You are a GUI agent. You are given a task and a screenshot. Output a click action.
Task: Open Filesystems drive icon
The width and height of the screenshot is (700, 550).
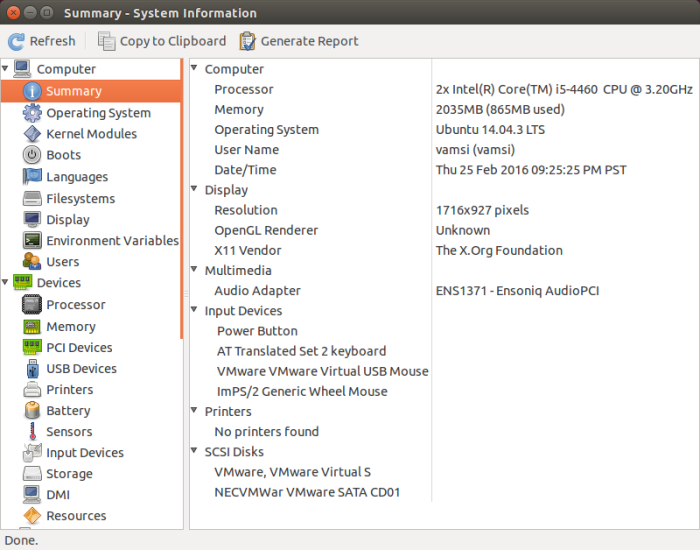(x=32, y=198)
